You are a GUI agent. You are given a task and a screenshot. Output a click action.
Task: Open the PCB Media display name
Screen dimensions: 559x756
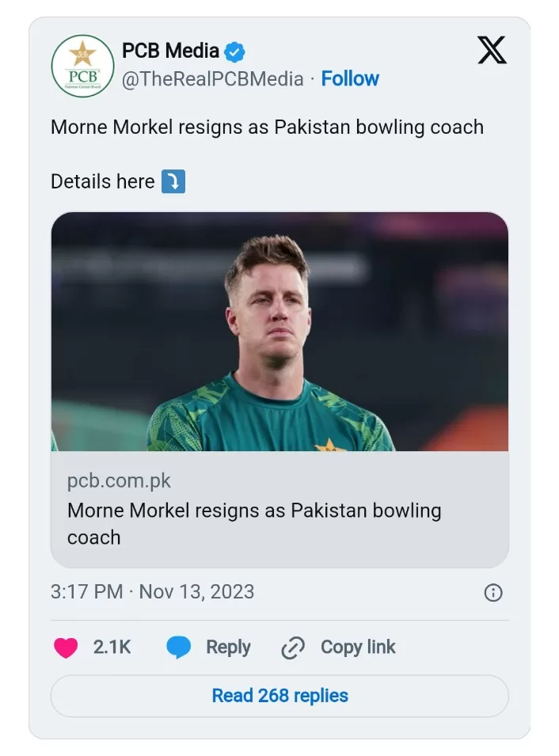170,51
